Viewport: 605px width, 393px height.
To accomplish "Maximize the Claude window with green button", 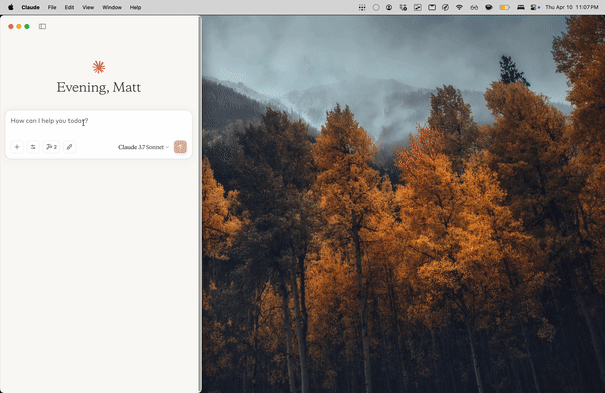I will (27, 26).
